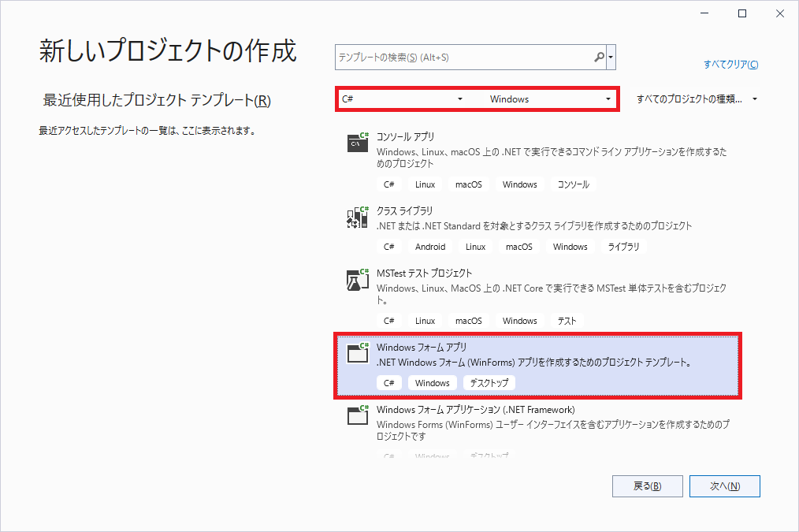The width and height of the screenshot is (799, 532).
Task: Click the Windows tag on MSTest project
Action: (x=520, y=321)
